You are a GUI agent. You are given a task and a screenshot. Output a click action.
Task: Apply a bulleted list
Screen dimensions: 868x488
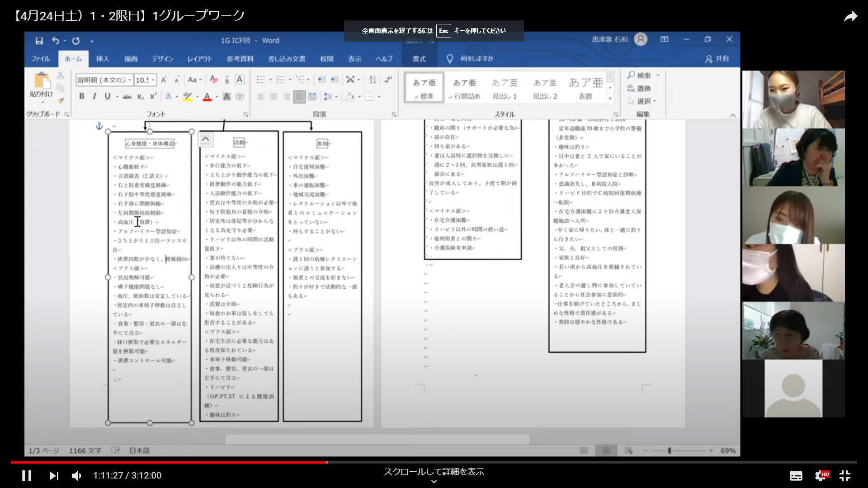click(261, 80)
